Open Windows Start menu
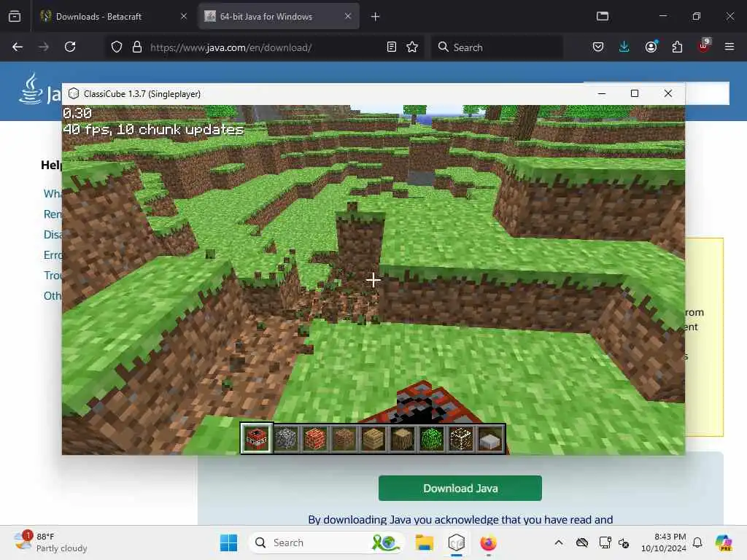This screenshot has width=747, height=560. tap(228, 542)
